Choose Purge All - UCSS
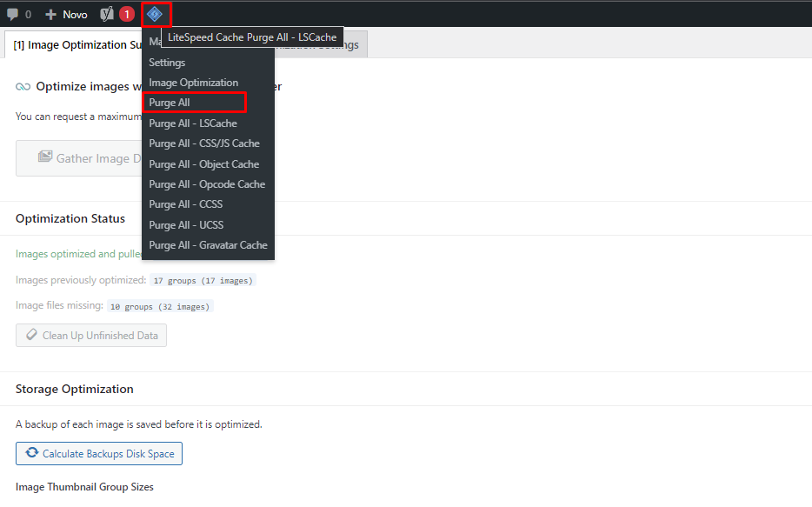Viewport: 812px width, 507px height. pyautogui.click(x=186, y=225)
